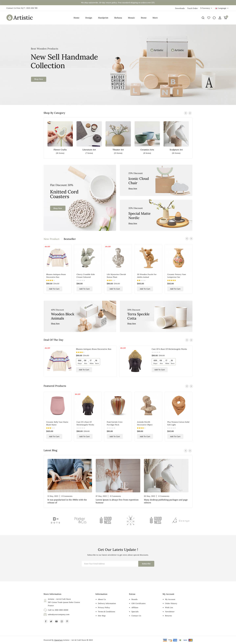Click the Subscribe newsletter button

146,563
